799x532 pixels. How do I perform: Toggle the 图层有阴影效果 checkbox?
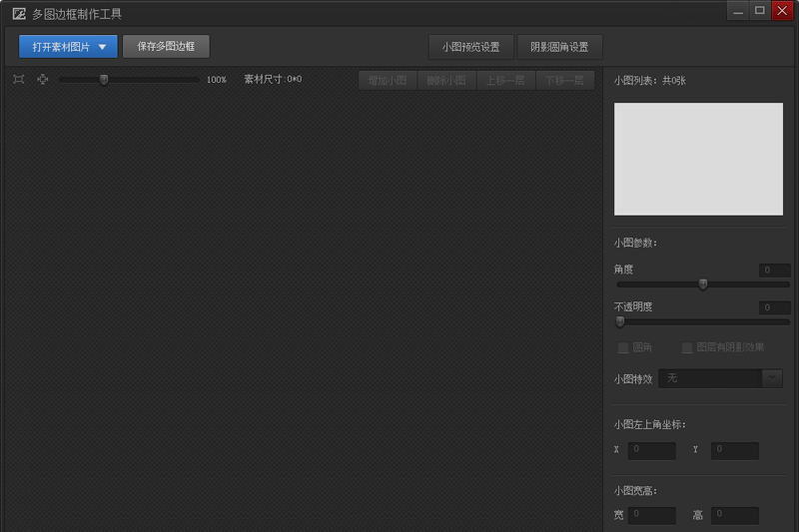(687, 347)
